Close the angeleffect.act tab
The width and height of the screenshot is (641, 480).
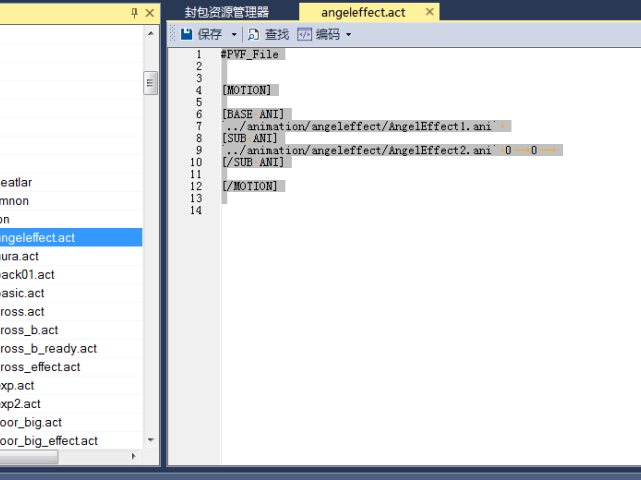(x=430, y=12)
